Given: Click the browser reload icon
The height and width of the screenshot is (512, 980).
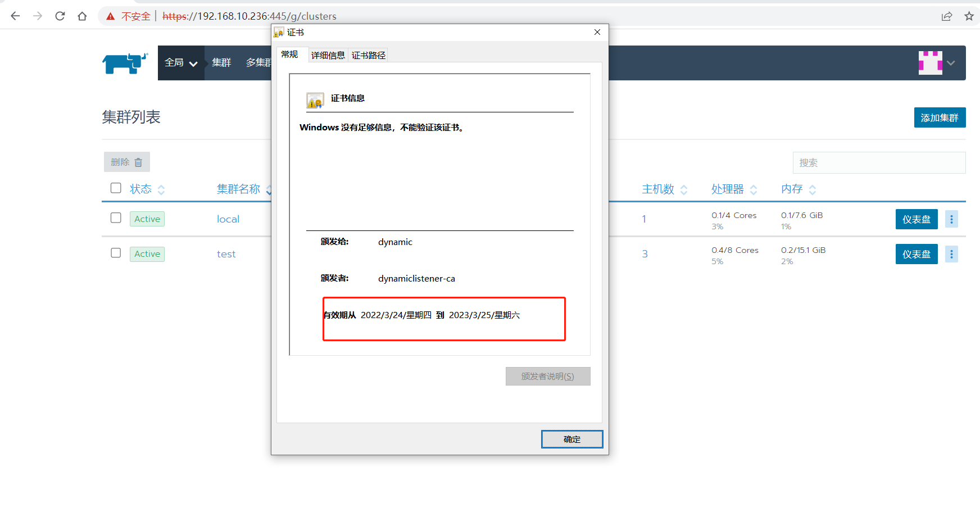Looking at the screenshot, I should pyautogui.click(x=60, y=16).
